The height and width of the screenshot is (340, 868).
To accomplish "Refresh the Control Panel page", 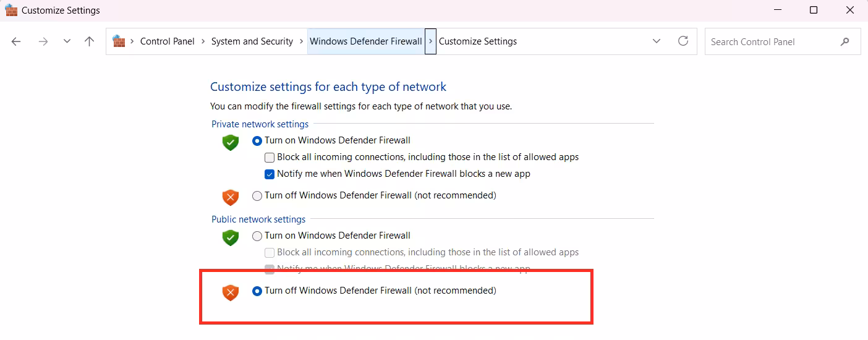I will tap(683, 41).
